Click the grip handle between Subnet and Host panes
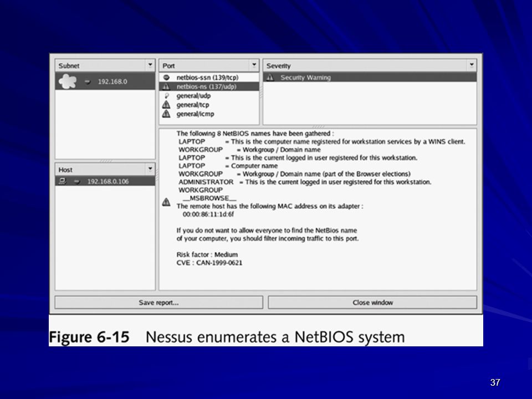Viewport: 532px width, 399px height. click(x=105, y=161)
